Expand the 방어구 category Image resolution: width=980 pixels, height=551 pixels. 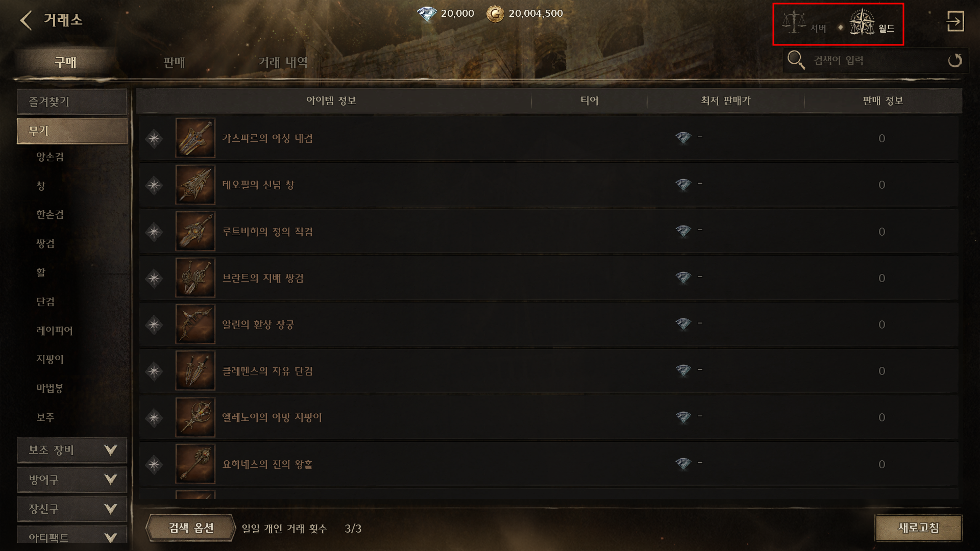click(72, 480)
